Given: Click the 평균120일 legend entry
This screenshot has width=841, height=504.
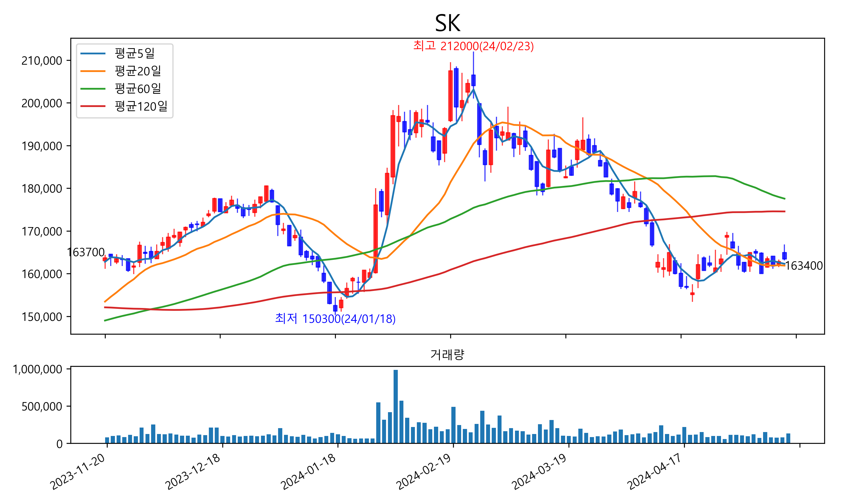Looking at the screenshot, I should click(141, 106).
